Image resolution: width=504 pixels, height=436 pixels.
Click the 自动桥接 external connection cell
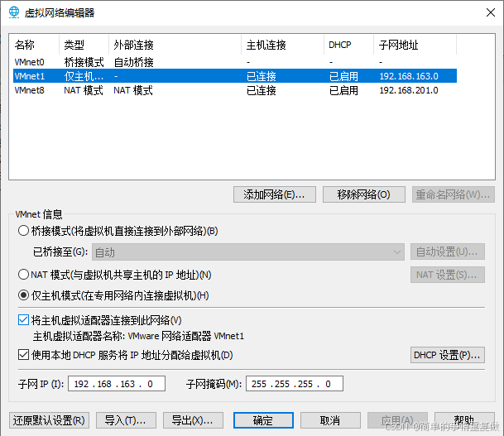click(134, 62)
